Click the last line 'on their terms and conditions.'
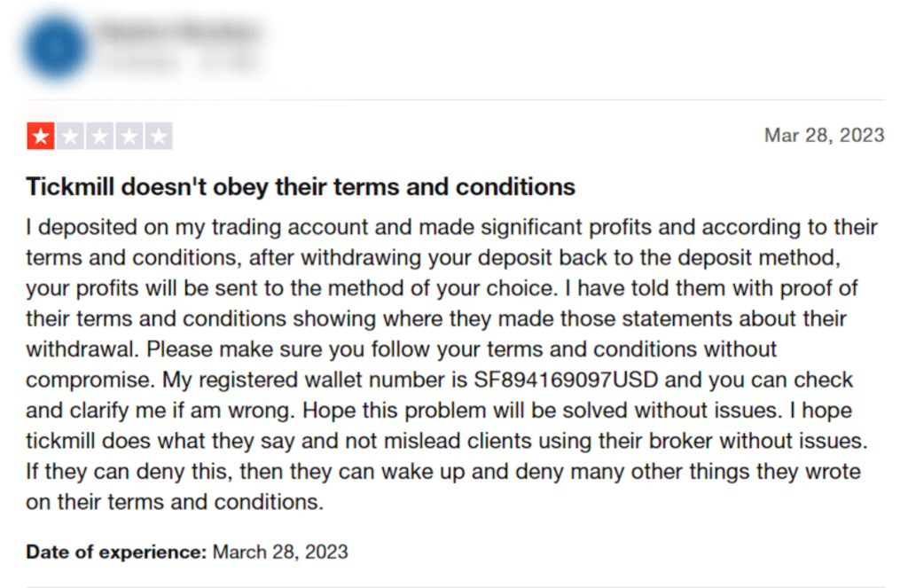This screenshot has width=908, height=588. coord(175,502)
